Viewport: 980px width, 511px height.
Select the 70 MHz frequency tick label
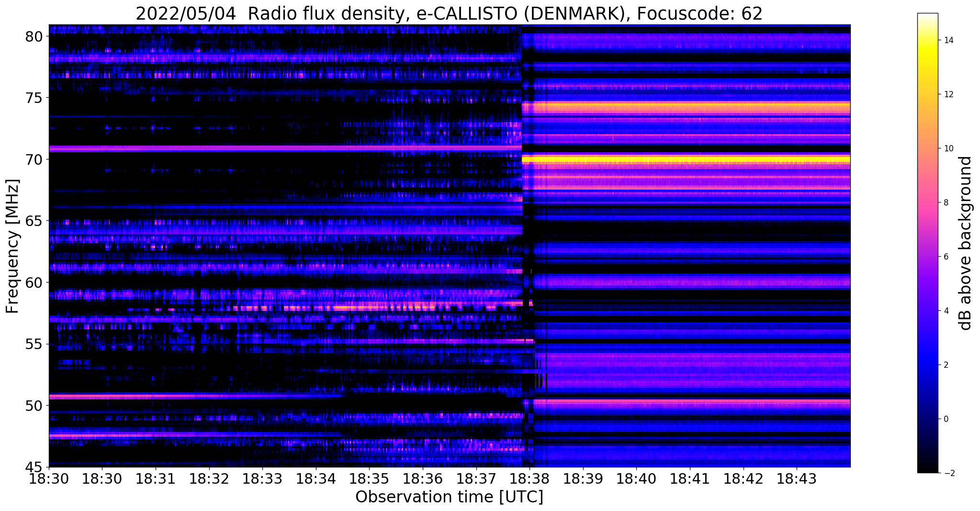point(34,159)
